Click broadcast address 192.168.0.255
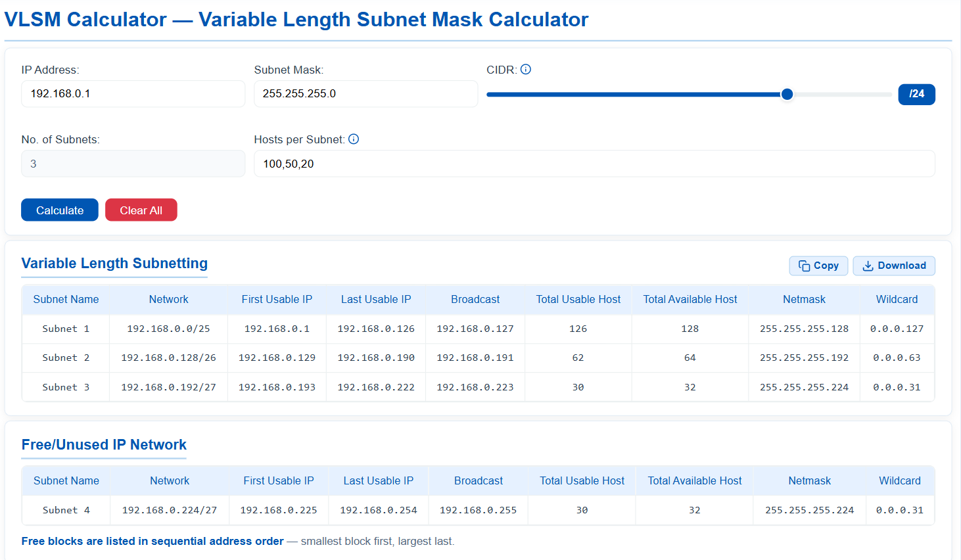Viewport: 961px width, 560px height. [479, 510]
